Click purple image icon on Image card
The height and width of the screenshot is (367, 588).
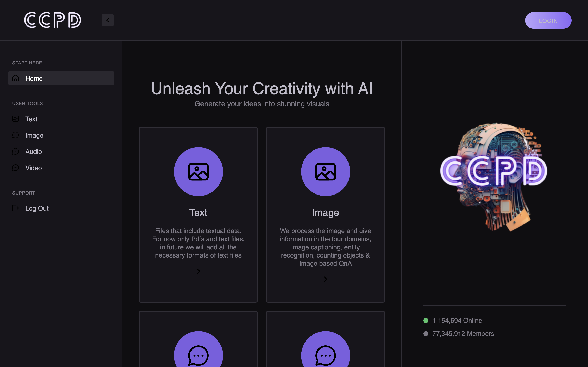click(325, 172)
